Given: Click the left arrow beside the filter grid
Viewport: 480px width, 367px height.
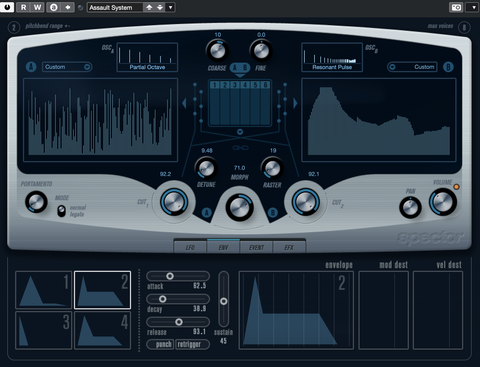Looking at the screenshot, I should click(184, 103).
